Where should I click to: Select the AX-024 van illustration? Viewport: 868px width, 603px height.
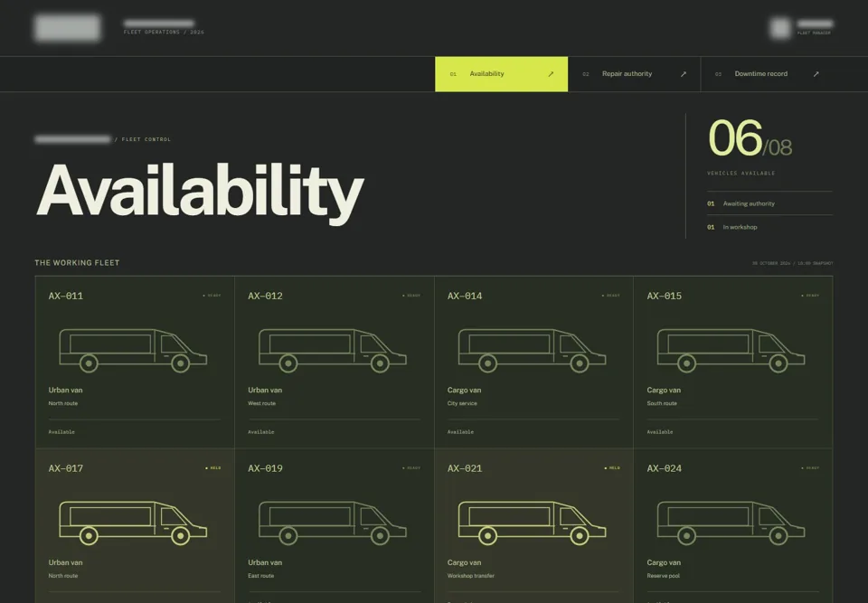pyautogui.click(x=731, y=523)
